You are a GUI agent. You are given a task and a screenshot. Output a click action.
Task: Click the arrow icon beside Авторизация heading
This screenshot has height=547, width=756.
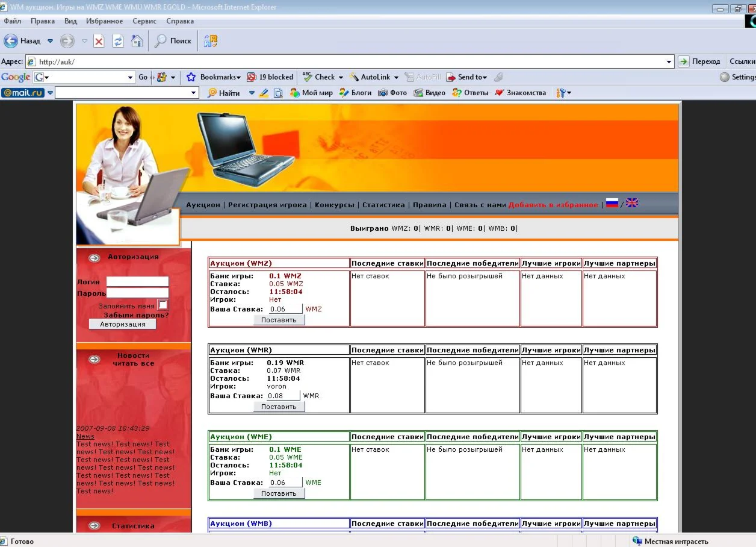(x=94, y=258)
